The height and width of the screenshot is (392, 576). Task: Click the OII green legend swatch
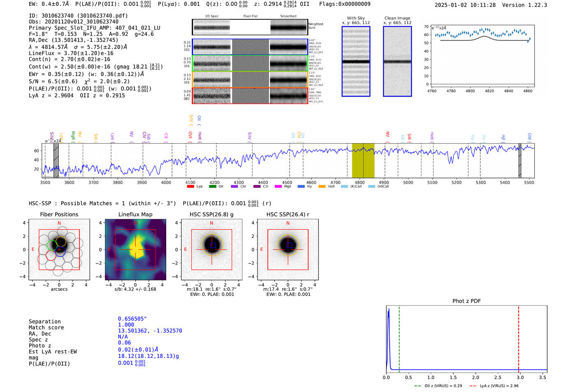212,186
